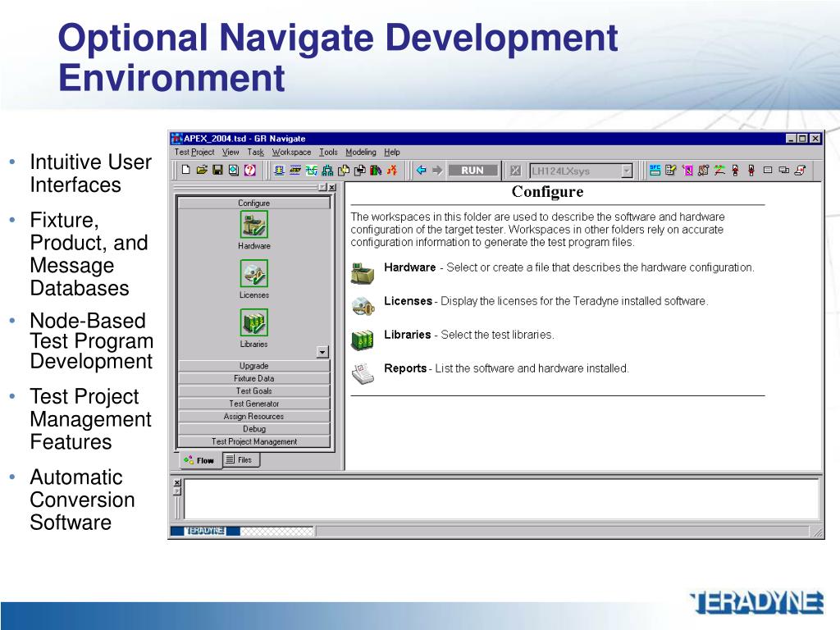The image size is (840, 630).
Task: Click the single window rectangle toolbar icon
Action: click(768, 171)
